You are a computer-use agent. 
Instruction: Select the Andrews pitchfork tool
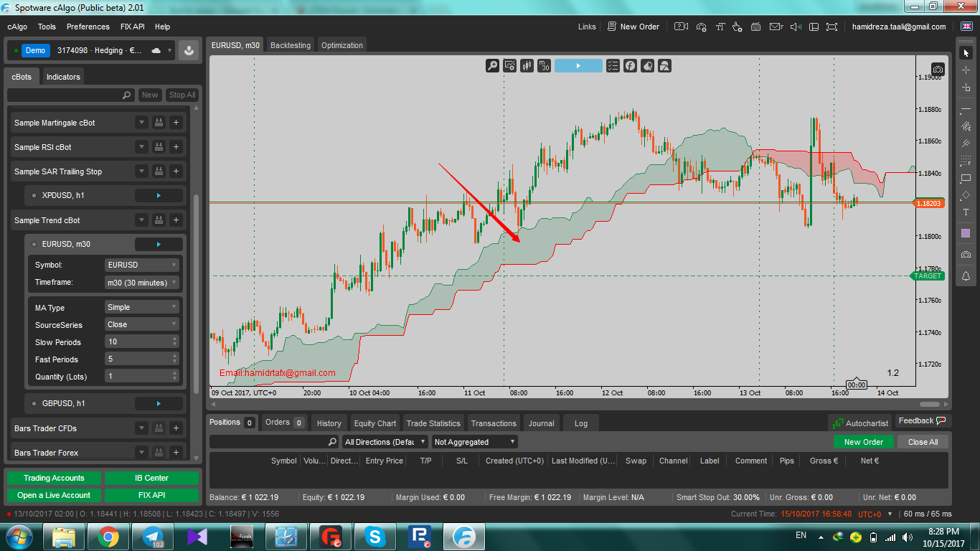pos(966,143)
